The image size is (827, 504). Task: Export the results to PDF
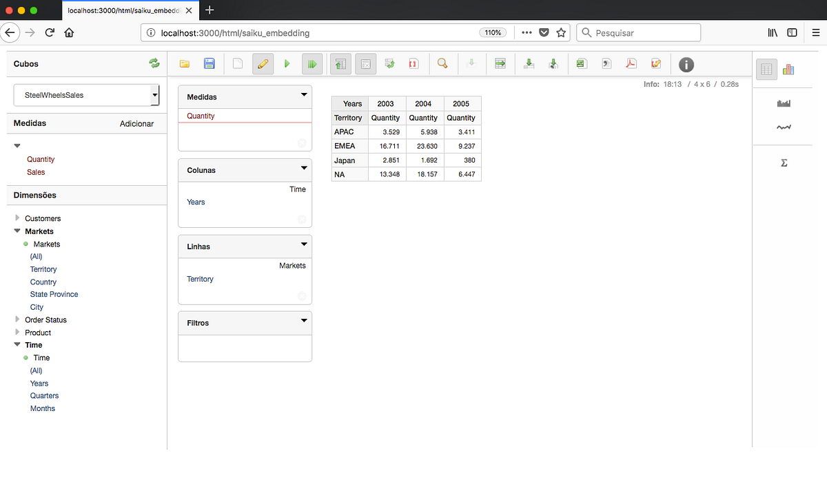pos(631,63)
